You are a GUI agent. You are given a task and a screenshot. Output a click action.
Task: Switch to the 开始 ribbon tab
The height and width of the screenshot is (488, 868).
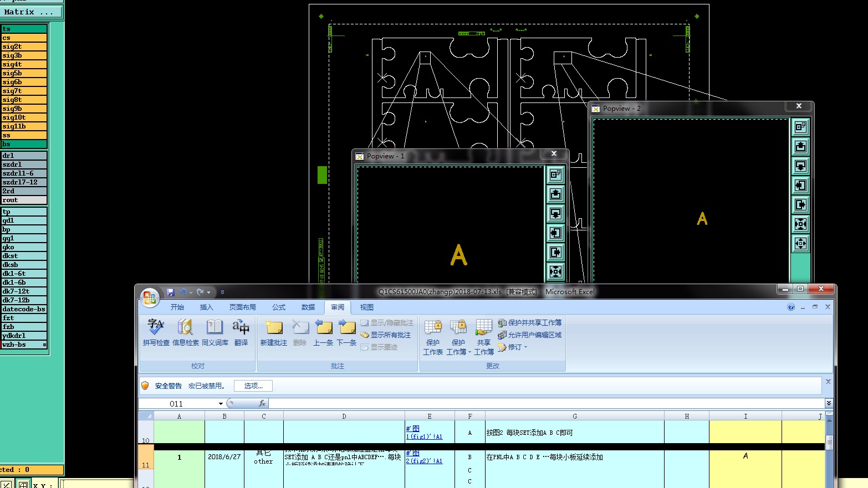177,307
